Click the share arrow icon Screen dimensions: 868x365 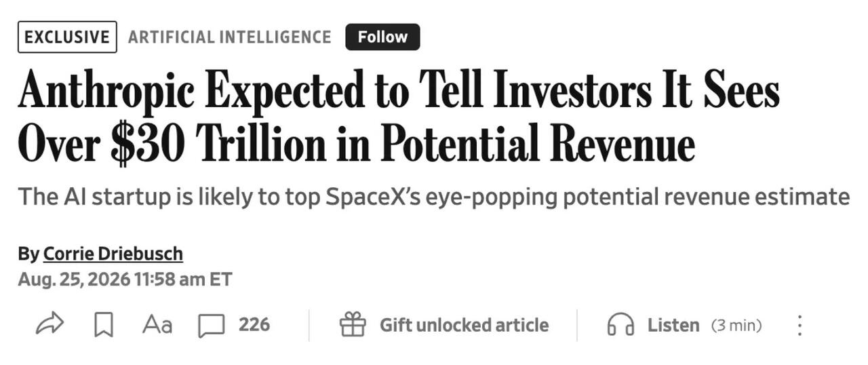(x=50, y=324)
